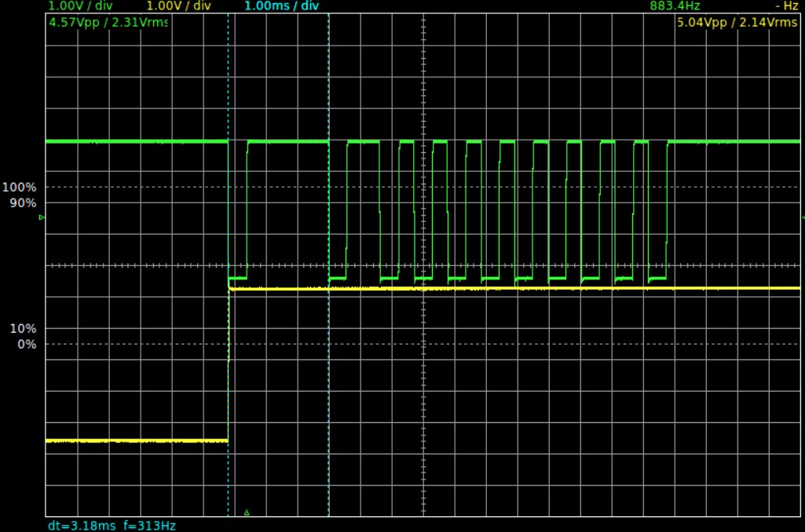The width and height of the screenshot is (805, 532).
Task: Click the 90% reference level label
Action: [23, 203]
